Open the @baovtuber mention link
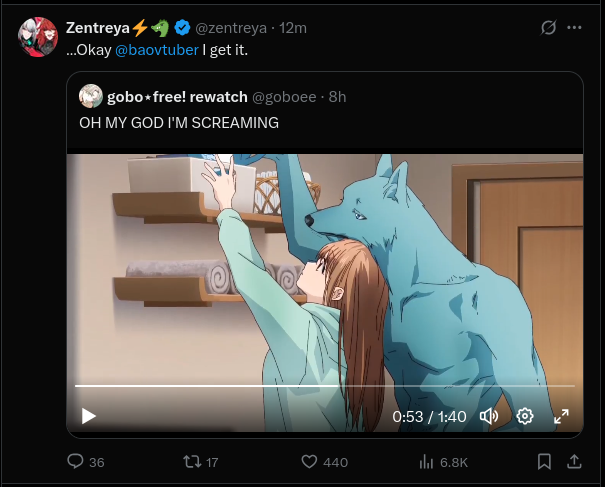This screenshot has height=487, width=605. [x=157, y=50]
